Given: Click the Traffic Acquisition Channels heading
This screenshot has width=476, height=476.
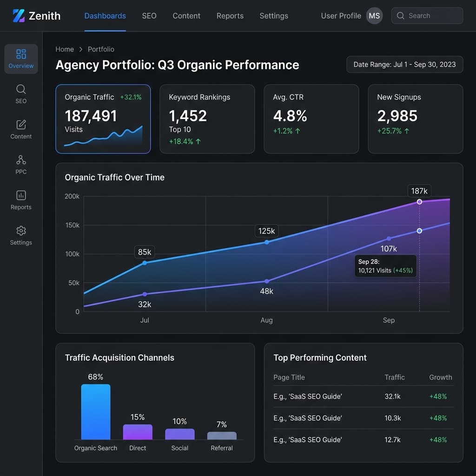Looking at the screenshot, I should coord(119,357).
